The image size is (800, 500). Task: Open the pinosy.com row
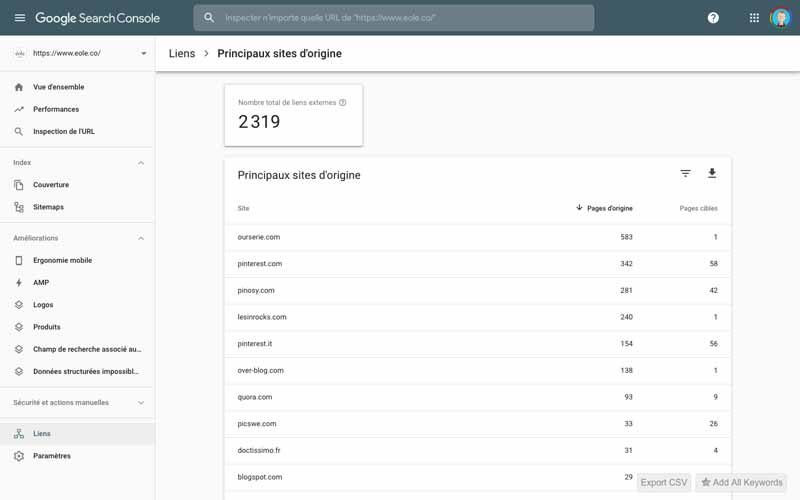pos(478,290)
